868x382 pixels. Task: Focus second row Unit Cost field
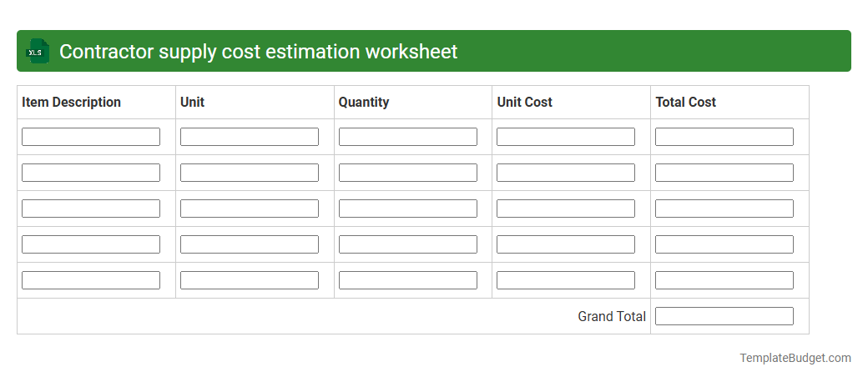[x=566, y=173]
